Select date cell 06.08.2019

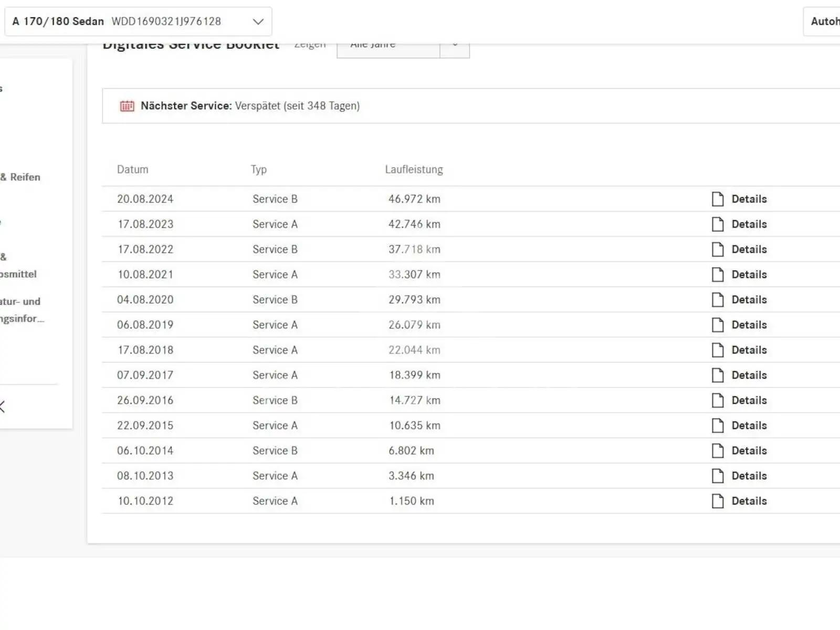click(145, 325)
